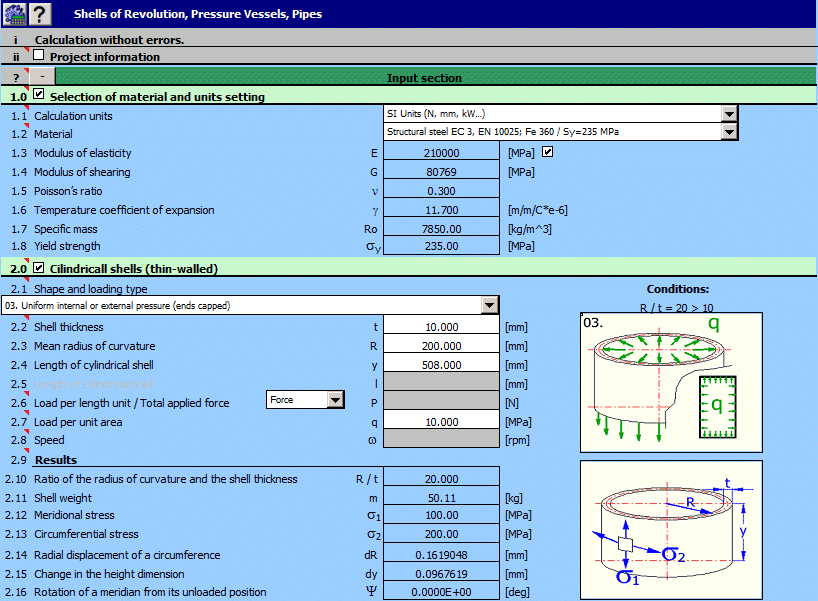Image resolution: width=818 pixels, height=601 pixels.
Task: Enable the Project information checkbox
Action: 39,56
